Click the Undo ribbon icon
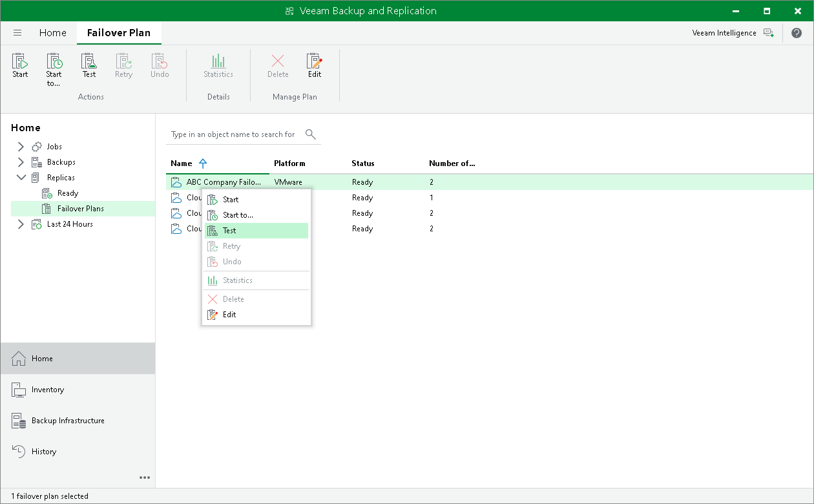The width and height of the screenshot is (814, 504). click(160, 66)
